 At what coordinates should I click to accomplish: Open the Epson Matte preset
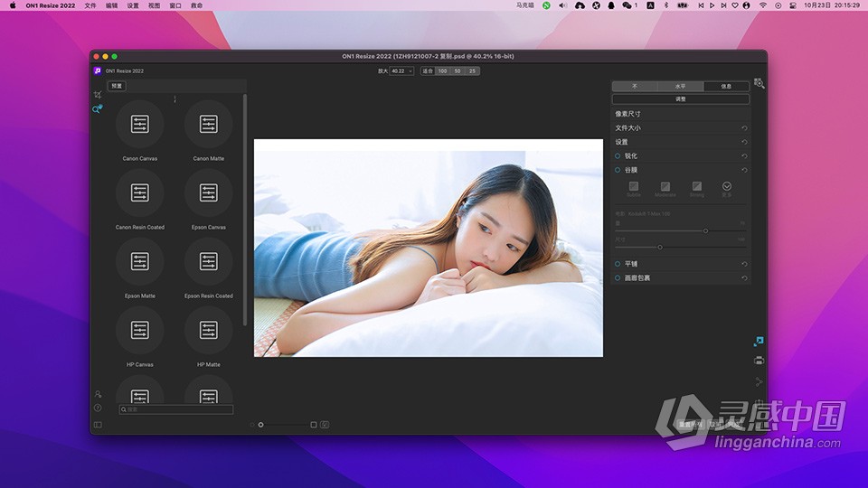click(x=140, y=261)
